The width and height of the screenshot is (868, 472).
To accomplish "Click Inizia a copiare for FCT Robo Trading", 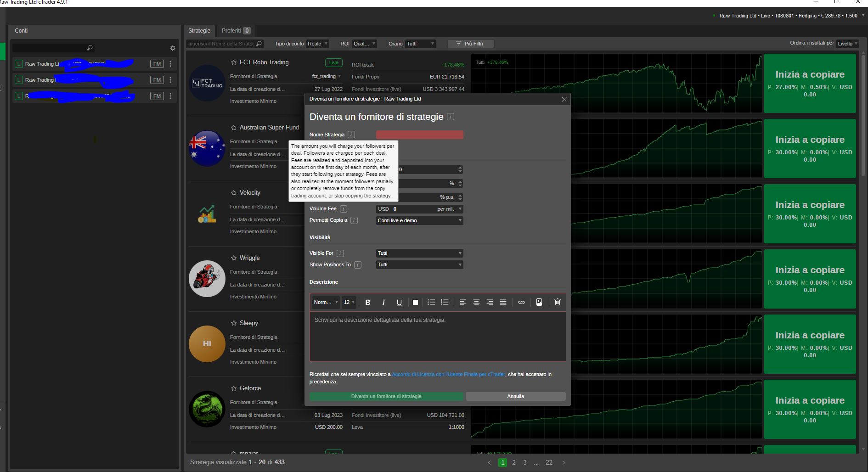I will pyautogui.click(x=810, y=83).
